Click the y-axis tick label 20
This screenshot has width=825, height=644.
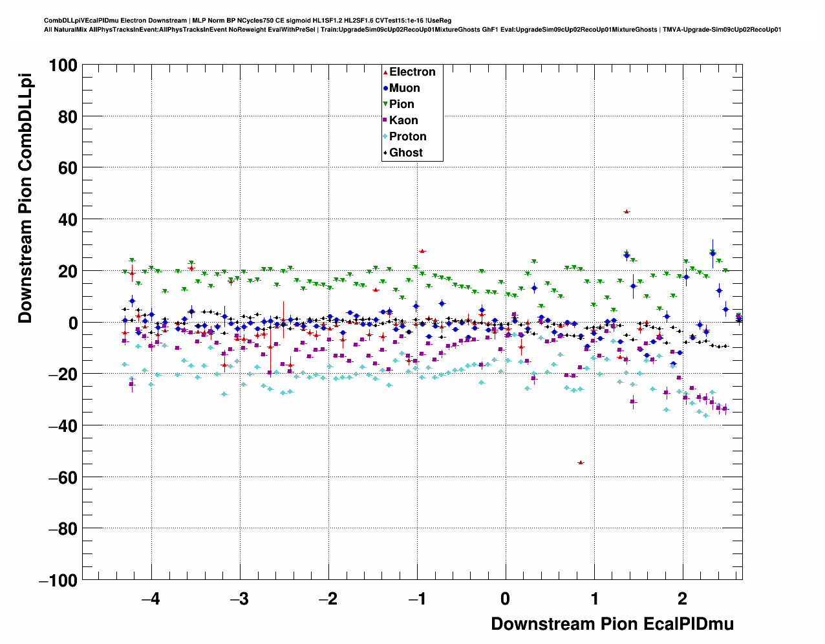[x=68, y=271]
